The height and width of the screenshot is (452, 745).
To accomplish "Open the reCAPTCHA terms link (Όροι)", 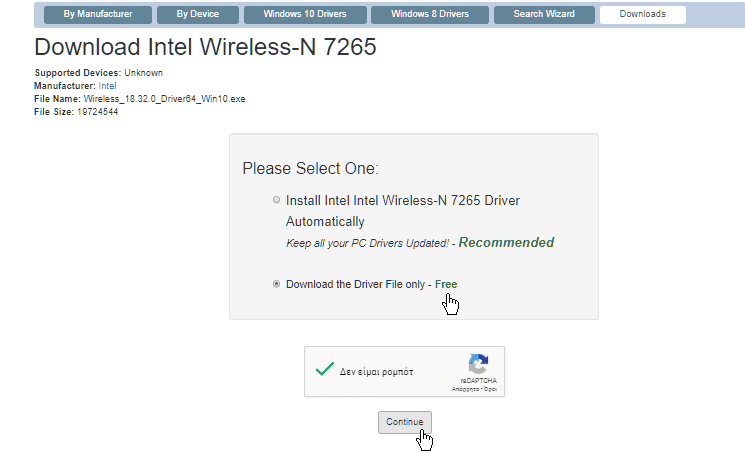I will click(x=491, y=388).
